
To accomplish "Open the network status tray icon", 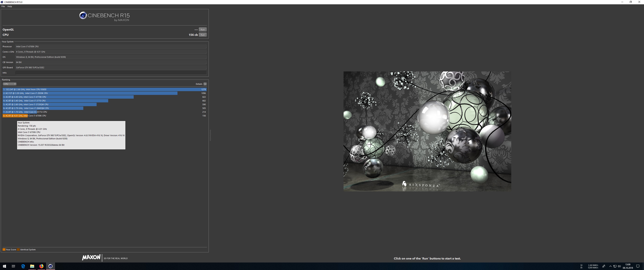I will pyautogui.click(x=615, y=266).
